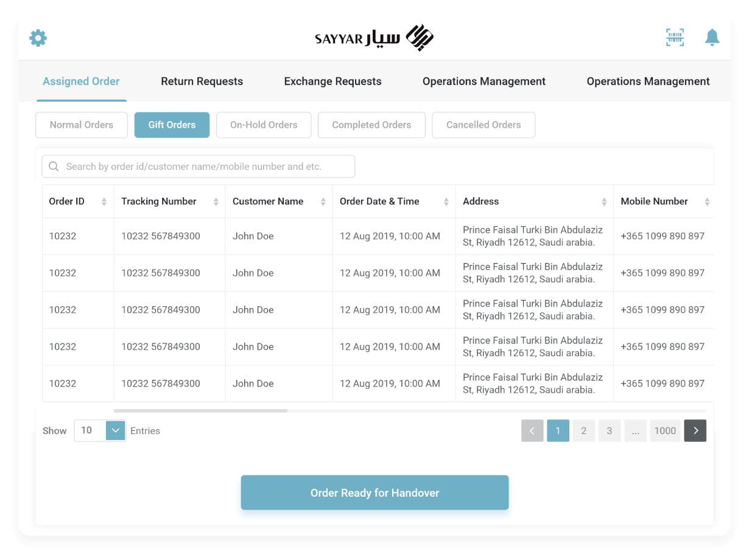Click the Address column header text
Image resolution: width=749 pixels, height=560 pixels.
(480, 201)
